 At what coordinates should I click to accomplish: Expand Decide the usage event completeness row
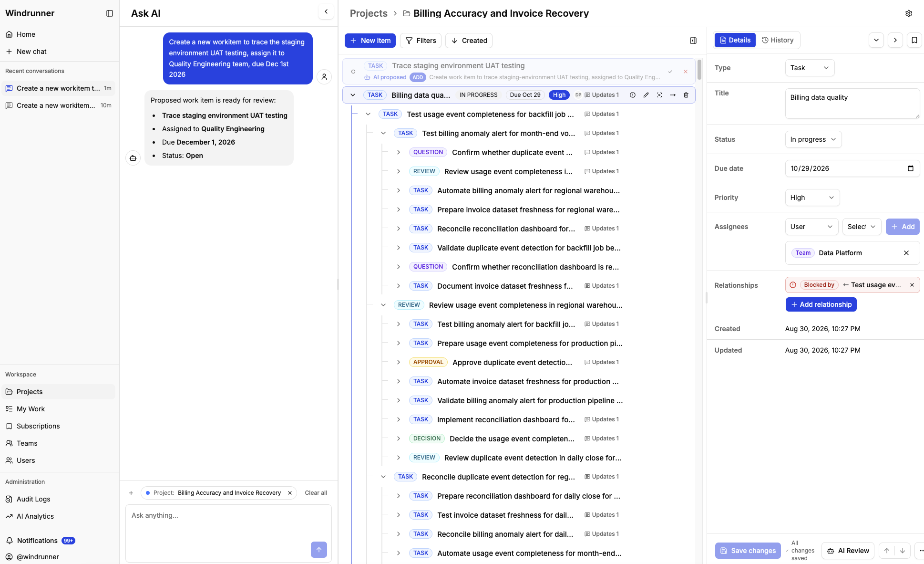[399, 439]
